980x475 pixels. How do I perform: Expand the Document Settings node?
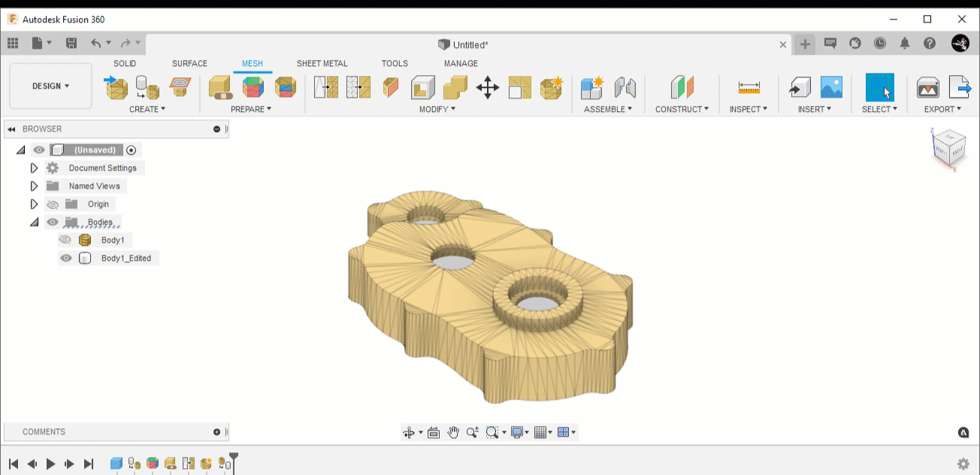click(x=34, y=168)
